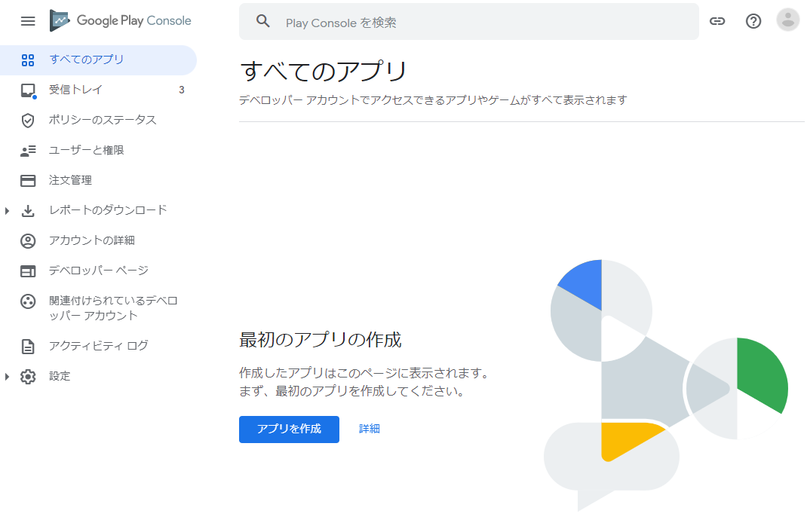The image size is (807, 532).
Task: Select the アカウントの詳細 account icon
Action: click(x=28, y=241)
